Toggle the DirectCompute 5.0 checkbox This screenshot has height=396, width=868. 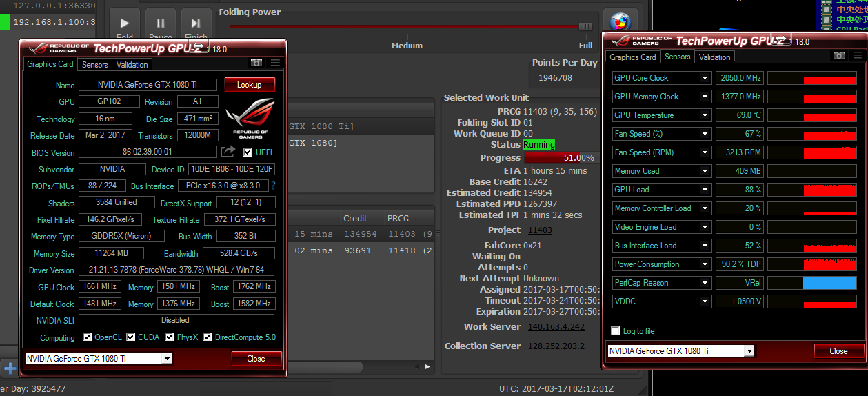coord(208,337)
